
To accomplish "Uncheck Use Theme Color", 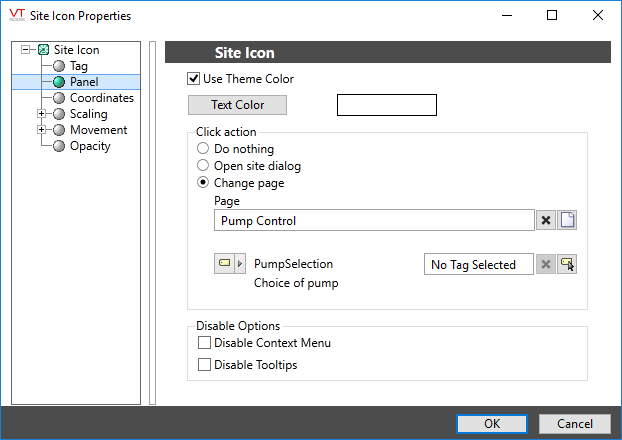I will tap(193, 79).
